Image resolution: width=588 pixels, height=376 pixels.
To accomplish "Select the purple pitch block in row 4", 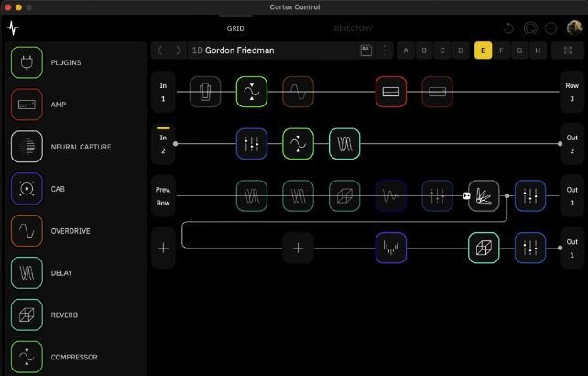I will tap(391, 248).
